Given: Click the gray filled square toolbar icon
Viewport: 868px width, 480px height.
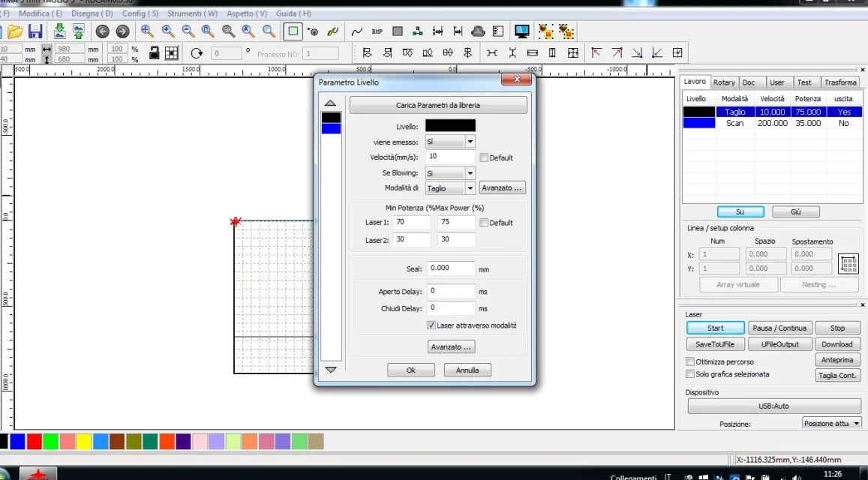Looking at the screenshot, I should coord(397,31).
